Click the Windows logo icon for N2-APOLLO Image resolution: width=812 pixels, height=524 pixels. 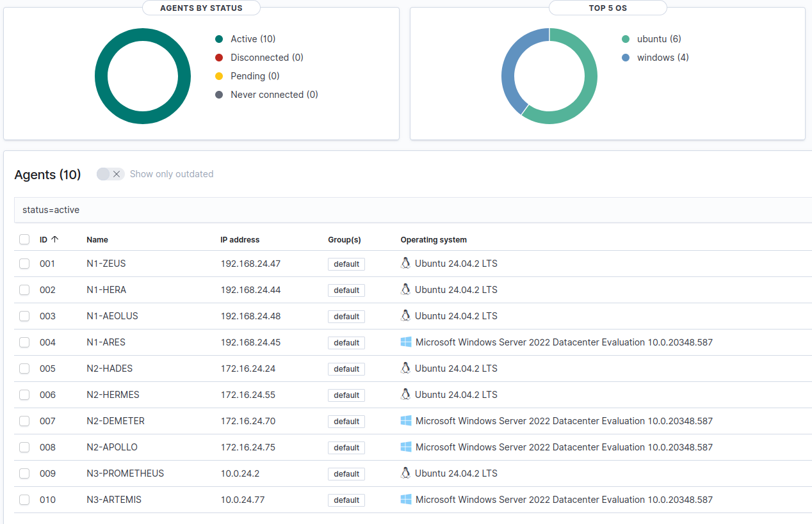[405, 447]
